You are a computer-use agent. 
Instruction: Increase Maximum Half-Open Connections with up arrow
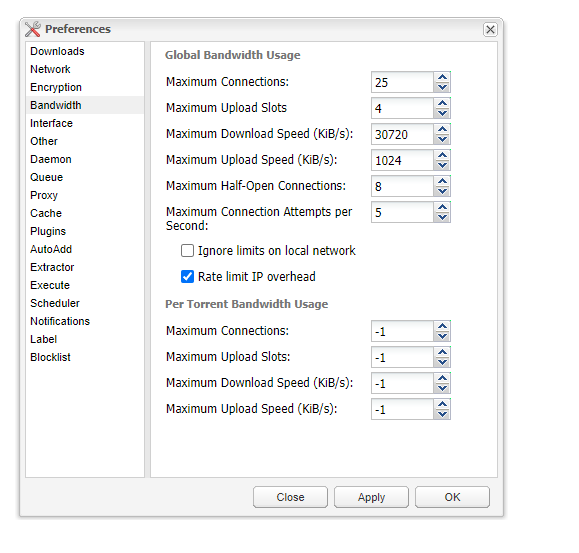tap(442, 181)
